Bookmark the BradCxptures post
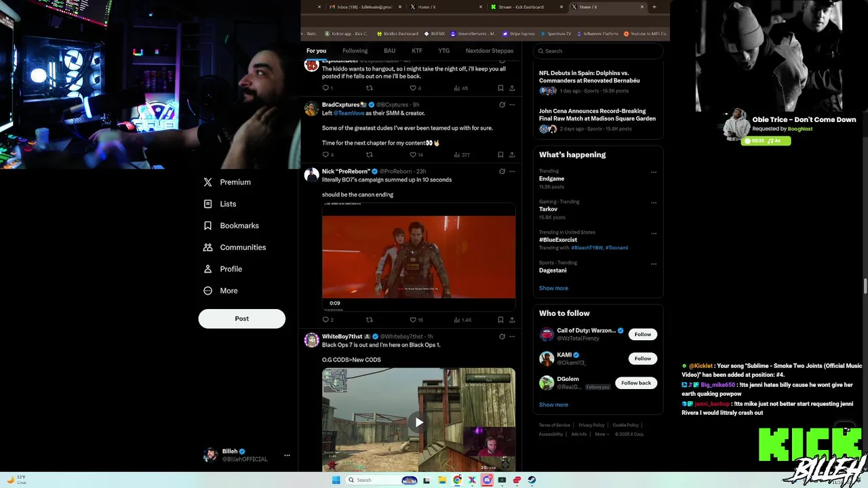The height and width of the screenshot is (488, 868). point(500,155)
